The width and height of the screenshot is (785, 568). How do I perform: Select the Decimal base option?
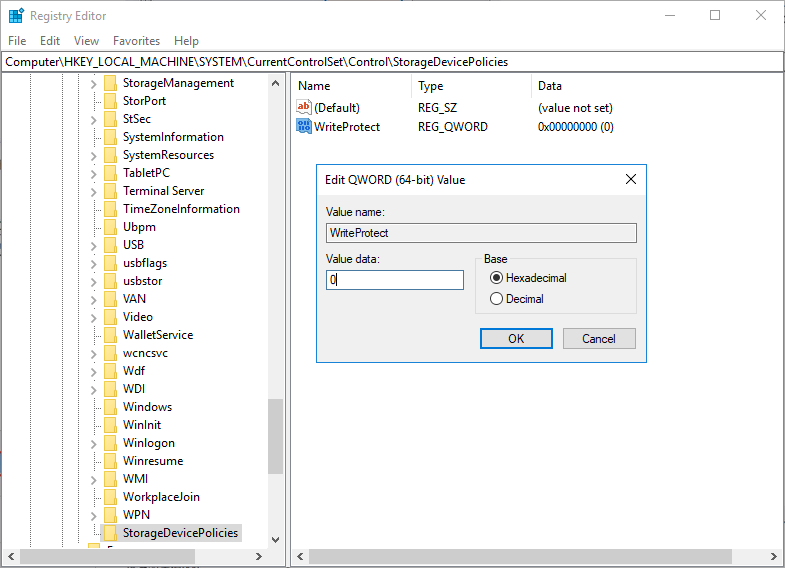496,299
